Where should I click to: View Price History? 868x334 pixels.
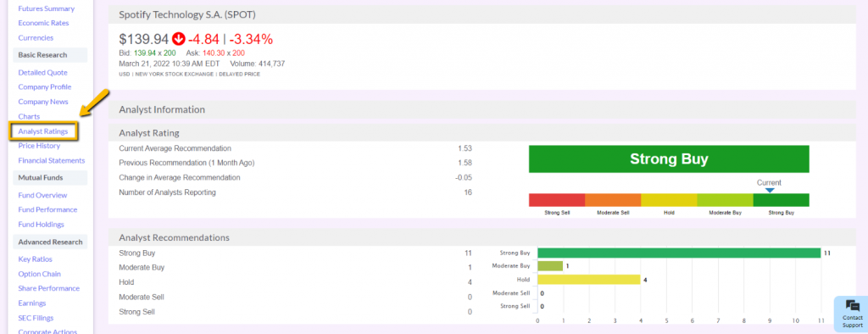(39, 146)
